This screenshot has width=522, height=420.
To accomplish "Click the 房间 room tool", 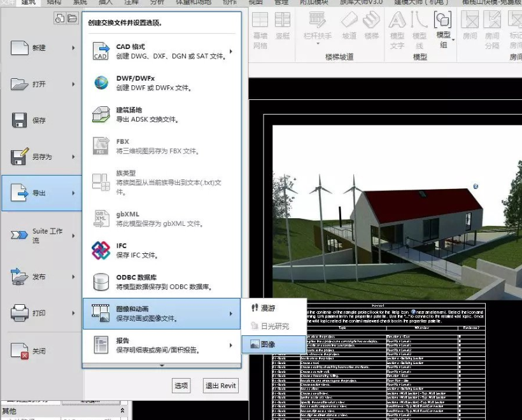I will 470,26.
